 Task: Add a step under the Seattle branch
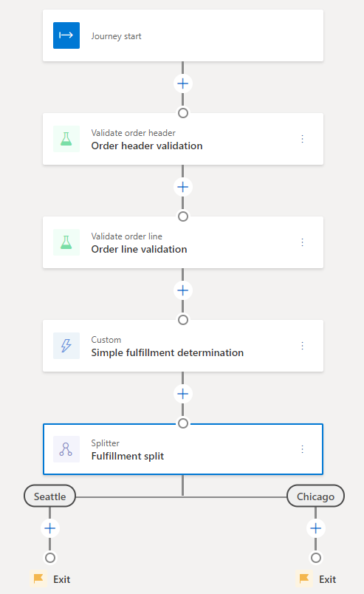click(x=50, y=528)
